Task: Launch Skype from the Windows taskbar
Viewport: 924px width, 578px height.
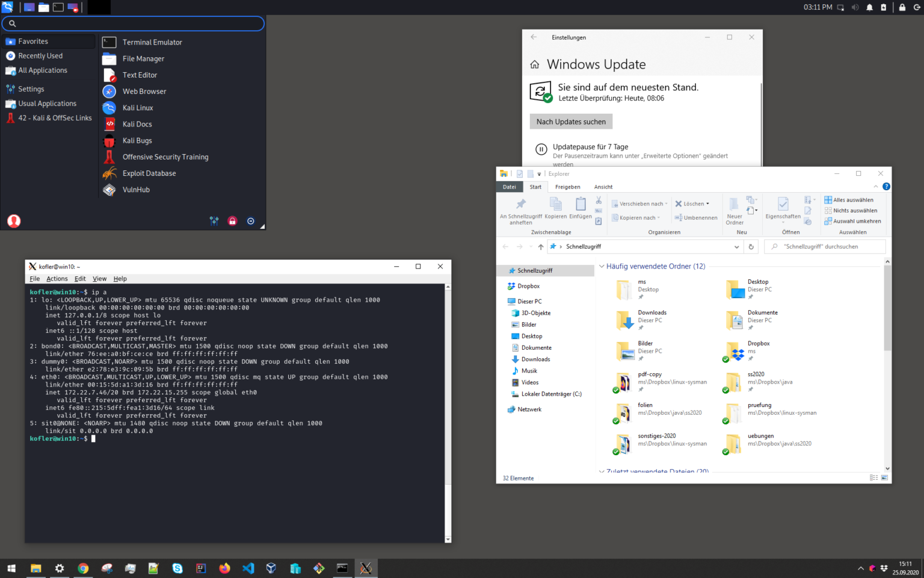Action: (177, 568)
